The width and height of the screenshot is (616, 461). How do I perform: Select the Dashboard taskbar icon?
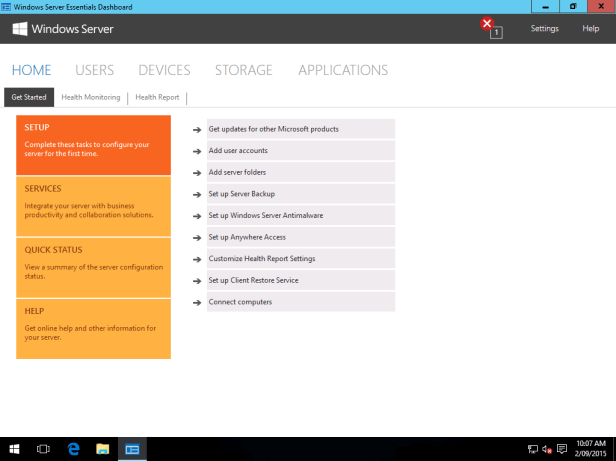(132, 449)
